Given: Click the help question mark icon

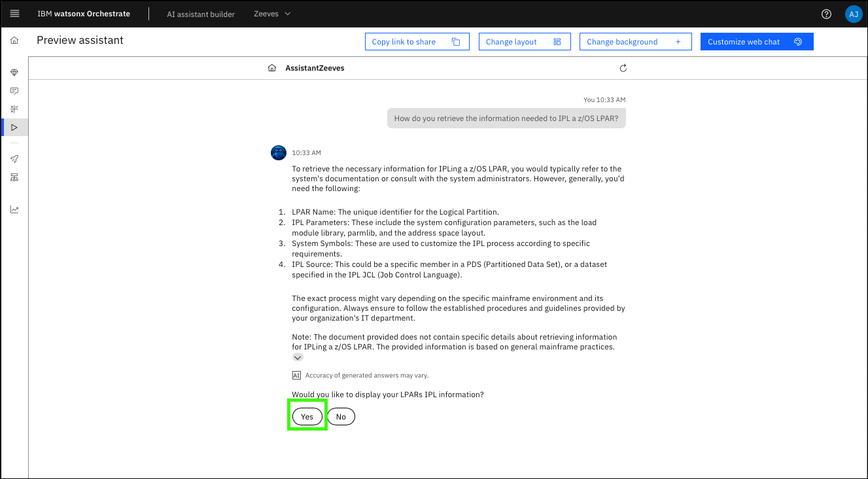Looking at the screenshot, I should pyautogui.click(x=826, y=14).
